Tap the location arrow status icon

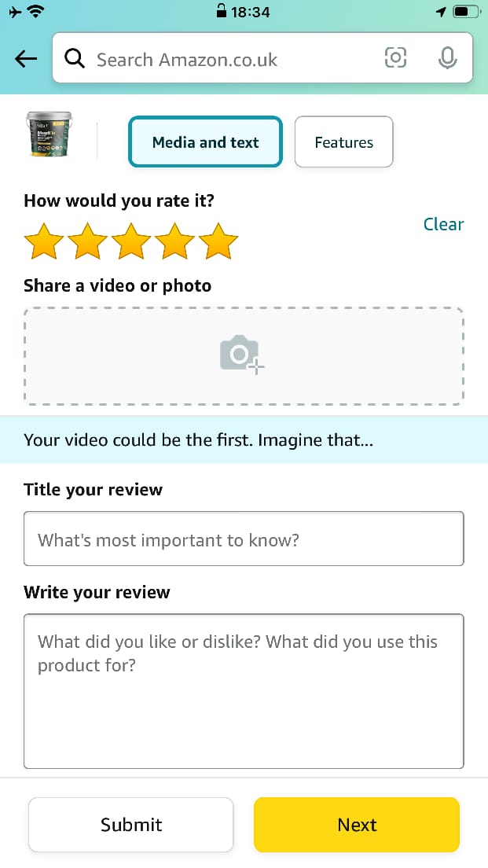click(441, 12)
